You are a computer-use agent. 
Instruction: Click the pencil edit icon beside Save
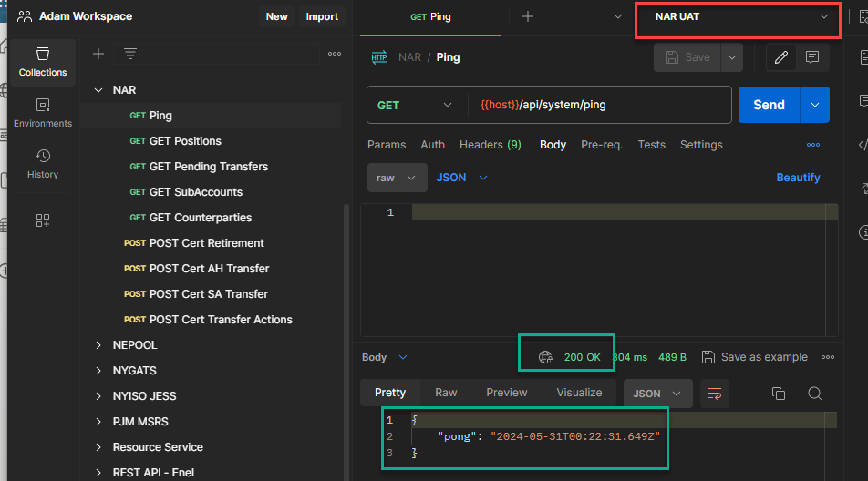pos(781,57)
